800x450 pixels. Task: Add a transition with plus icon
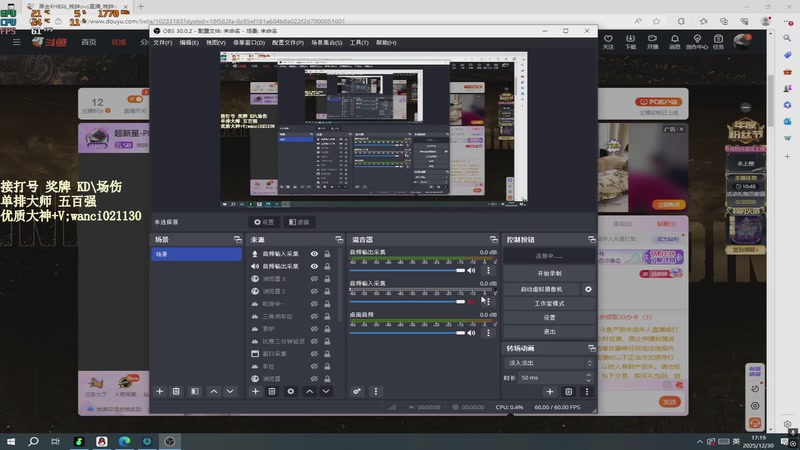[x=550, y=391]
